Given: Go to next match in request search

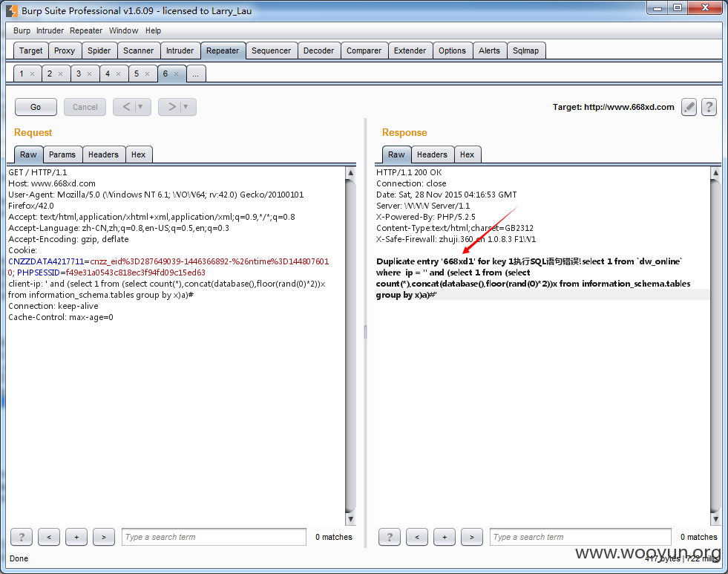Looking at the screenshot, I should click(x=104, y=537).
